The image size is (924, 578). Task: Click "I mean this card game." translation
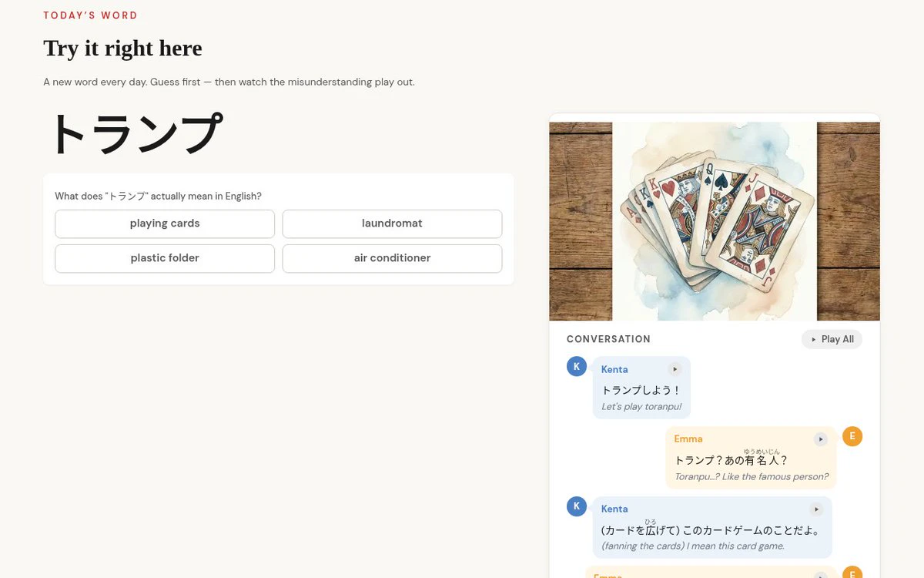click(x=693, y=546)
